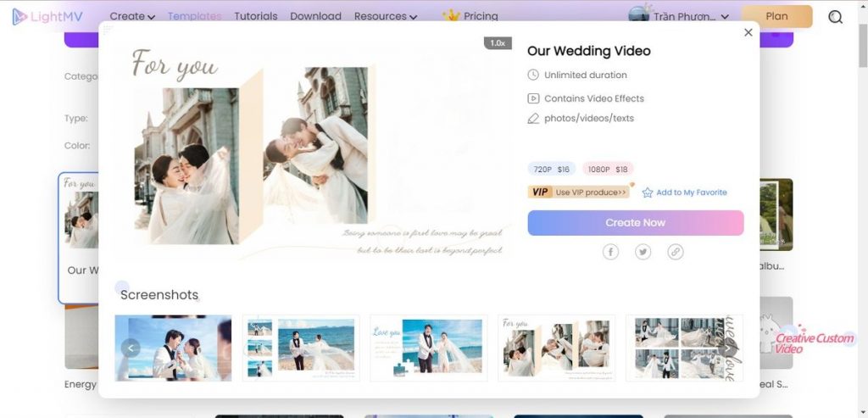Click the video effects play icon
This screenshot has width=868, height=418.
click(533, 98)
